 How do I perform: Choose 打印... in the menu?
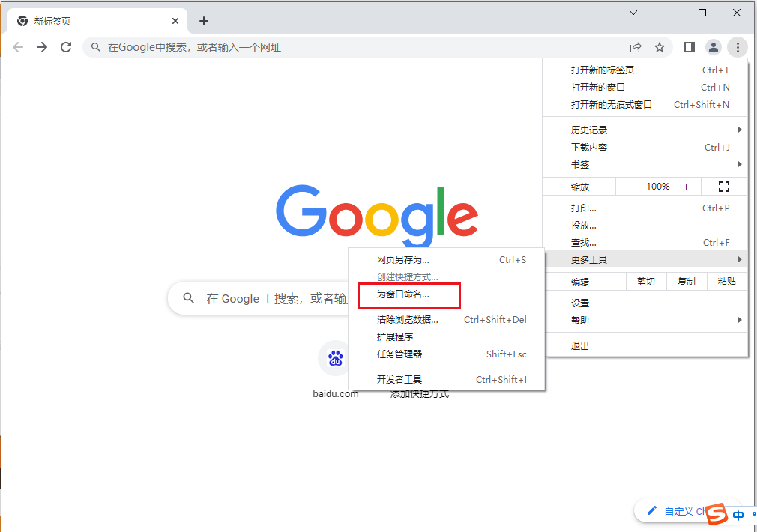645,208
